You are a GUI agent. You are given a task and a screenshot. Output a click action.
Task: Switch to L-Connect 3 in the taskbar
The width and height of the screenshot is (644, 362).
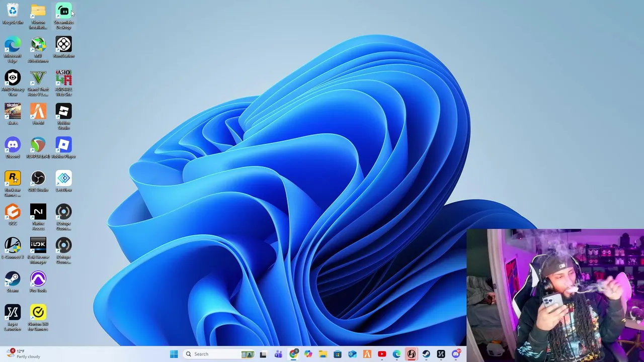[x=411, y=354]
